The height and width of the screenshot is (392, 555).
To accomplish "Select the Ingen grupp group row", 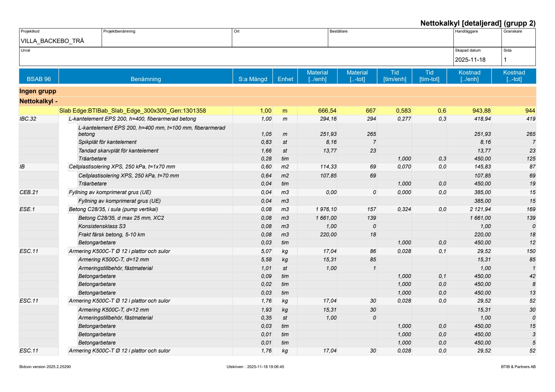I will tap(38, 91).
